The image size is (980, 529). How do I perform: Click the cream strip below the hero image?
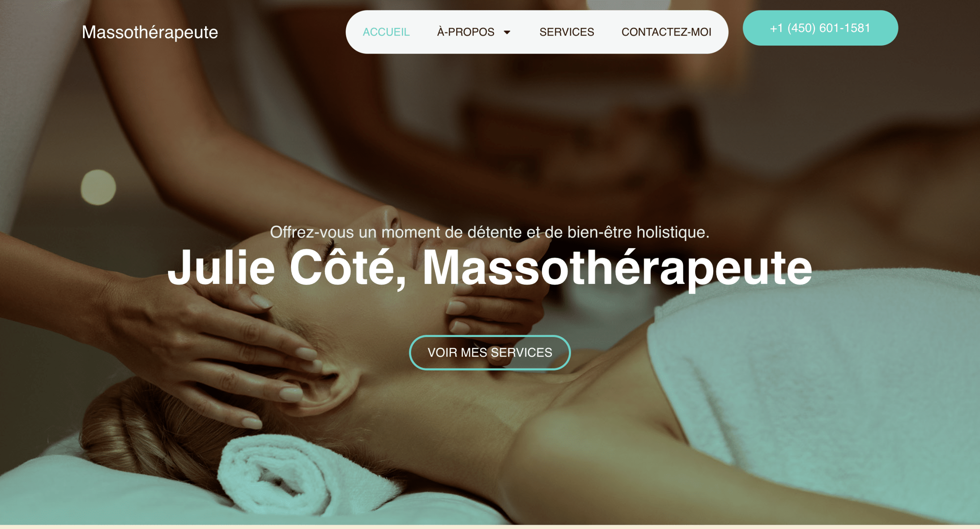490,527
